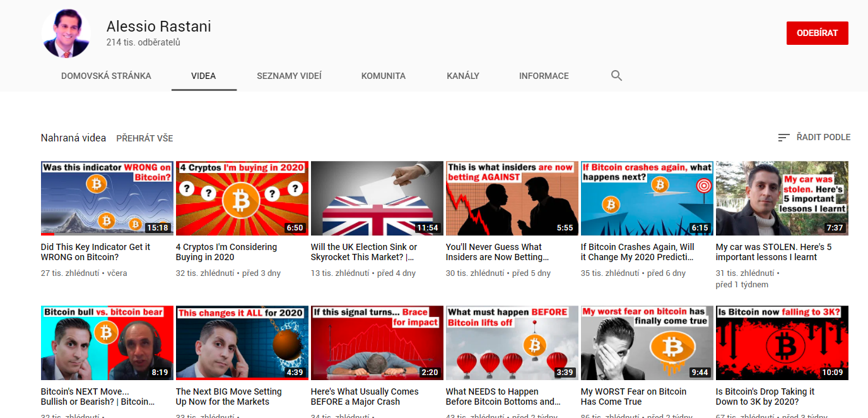Viewport: 868px width, 418px height.
Task: Click 'před 1 týdnem' upload date text
Action: (x=742, y=285)
